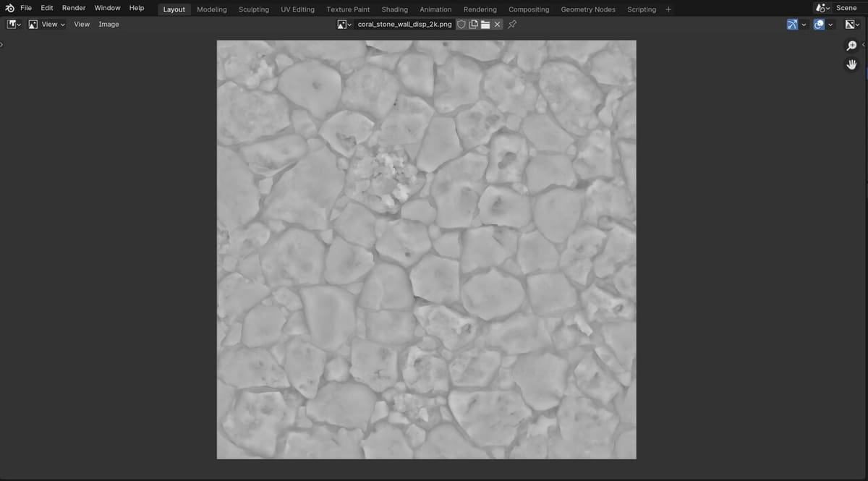Viewport: 868px width, 481px height.
Task: Open the Image editor View menu
Action: (x=82, y=24)
